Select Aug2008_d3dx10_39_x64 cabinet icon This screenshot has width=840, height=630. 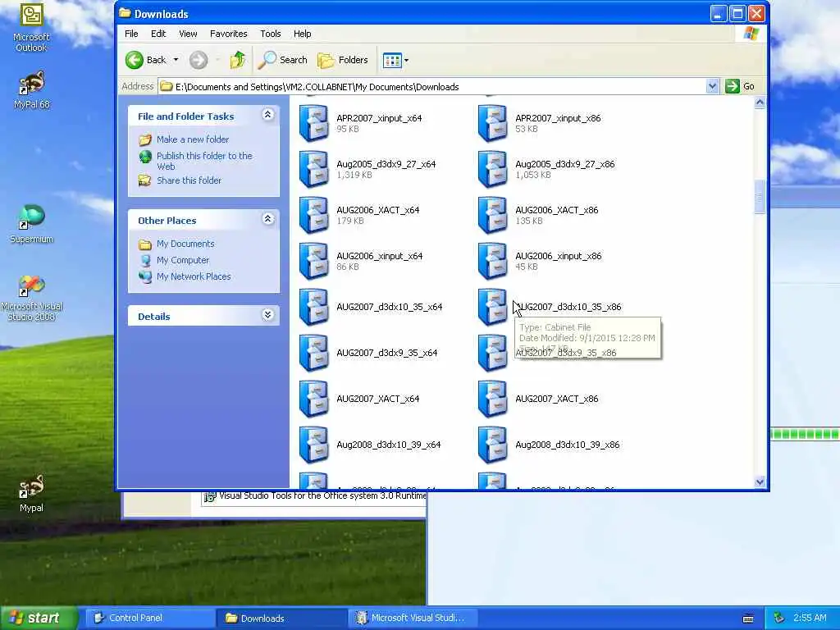314,445
